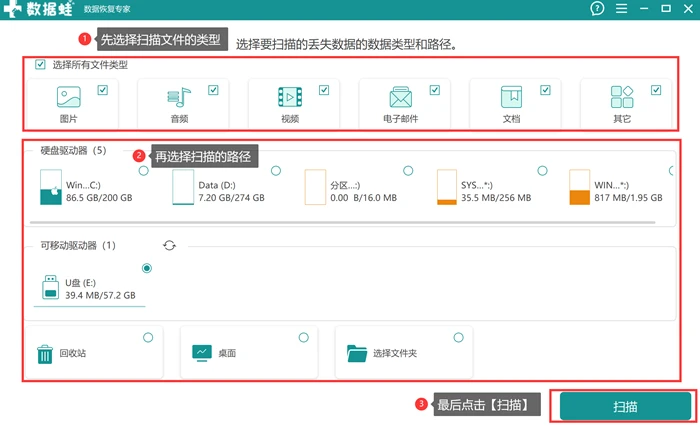Click the 图片 image file type icon
The width and height of the screenshot is (700, 427).
[x=69, y=96]
